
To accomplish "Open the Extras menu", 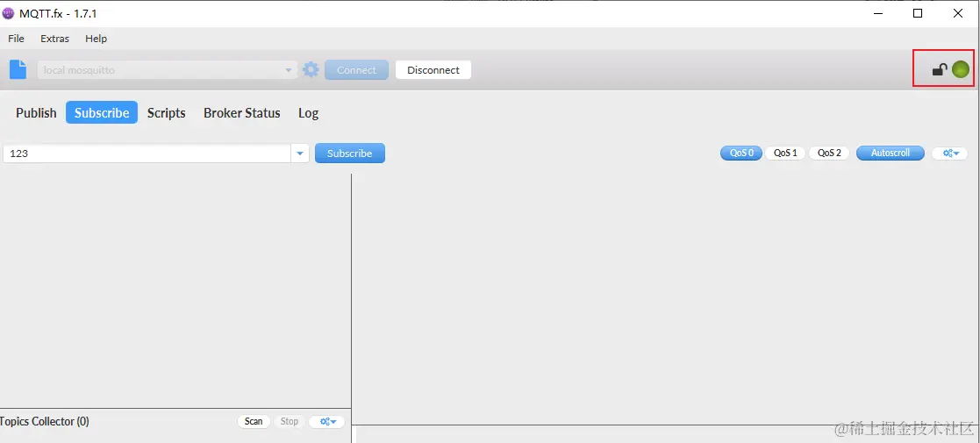I will 55,39.
